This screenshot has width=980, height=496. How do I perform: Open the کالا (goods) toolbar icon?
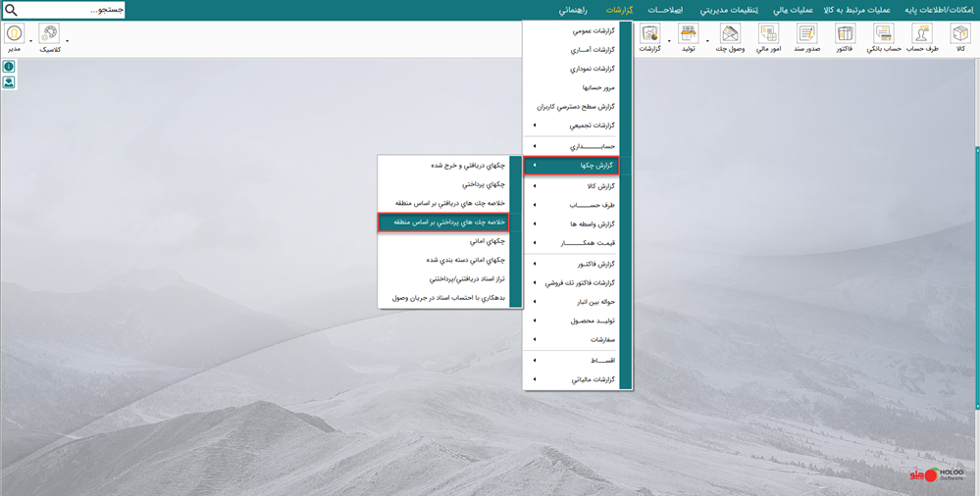click(x=959, y=33)
